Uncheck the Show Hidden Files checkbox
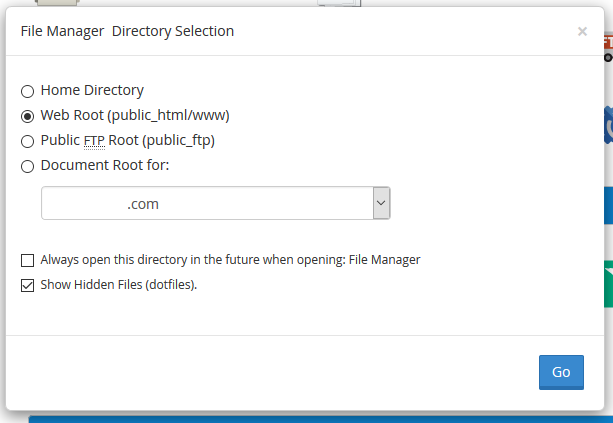Viewport: 613px width, 423px height. coord(27,285)
